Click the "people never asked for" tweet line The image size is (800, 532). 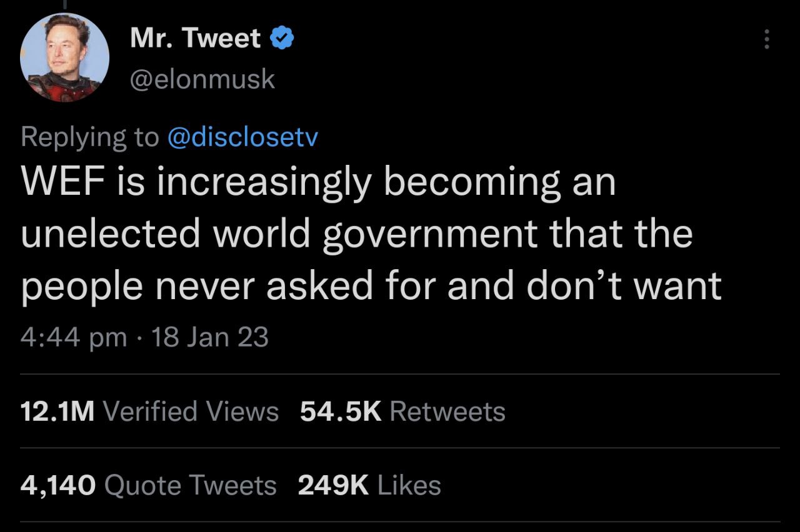371,285
